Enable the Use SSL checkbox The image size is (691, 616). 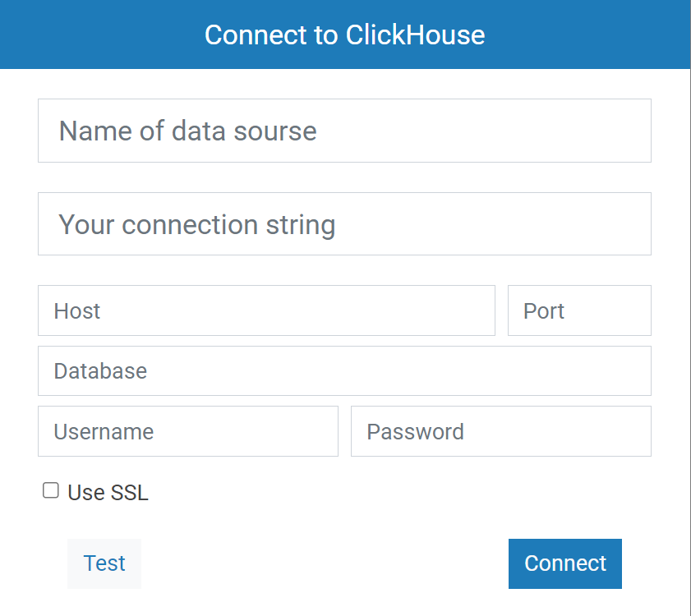[x=51, y=491]
